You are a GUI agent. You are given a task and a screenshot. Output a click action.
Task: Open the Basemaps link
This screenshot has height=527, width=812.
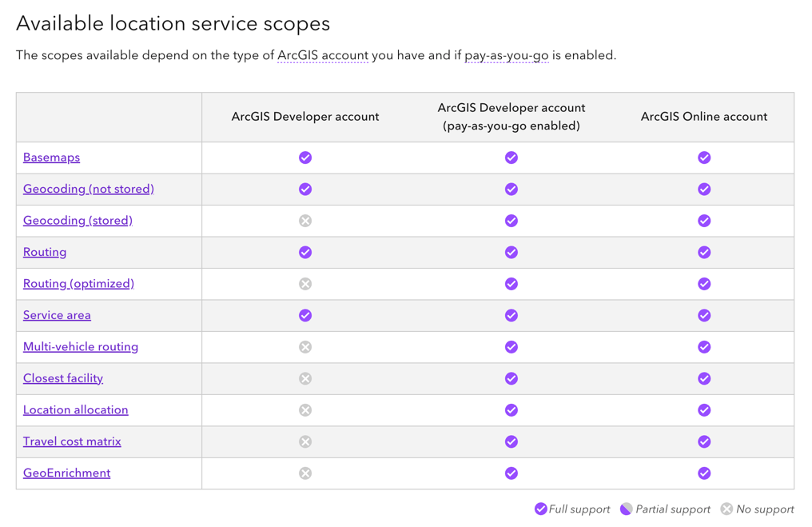coord(51,158)
